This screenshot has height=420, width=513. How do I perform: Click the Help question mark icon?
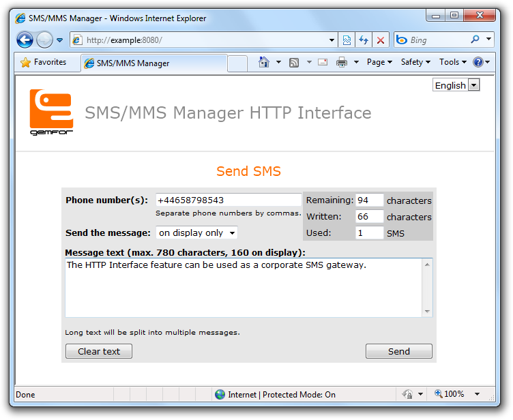coord(478,62)
